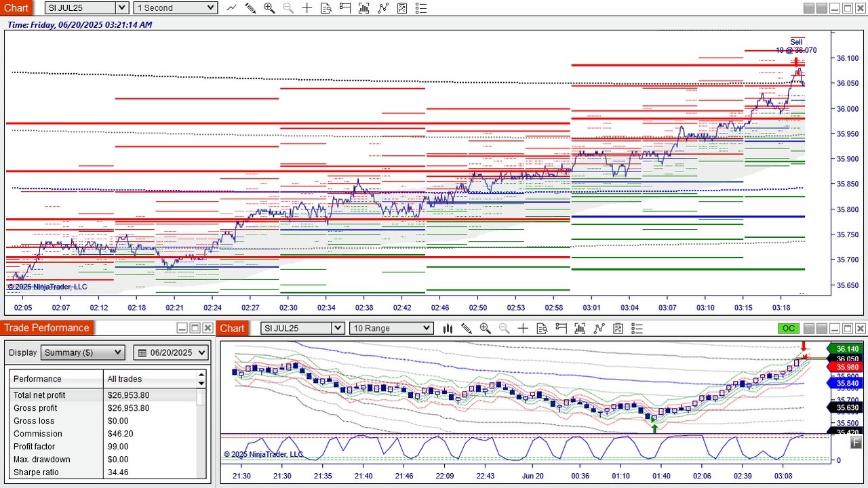Click the up arrow in All trades header
The height and width of the screenshot is (488, 868).
tap(201, 374)
